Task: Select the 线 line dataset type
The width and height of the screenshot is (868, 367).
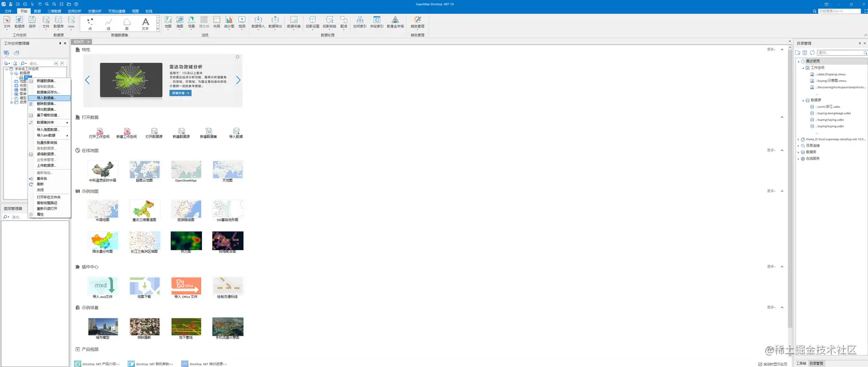Action: [108, 24]
